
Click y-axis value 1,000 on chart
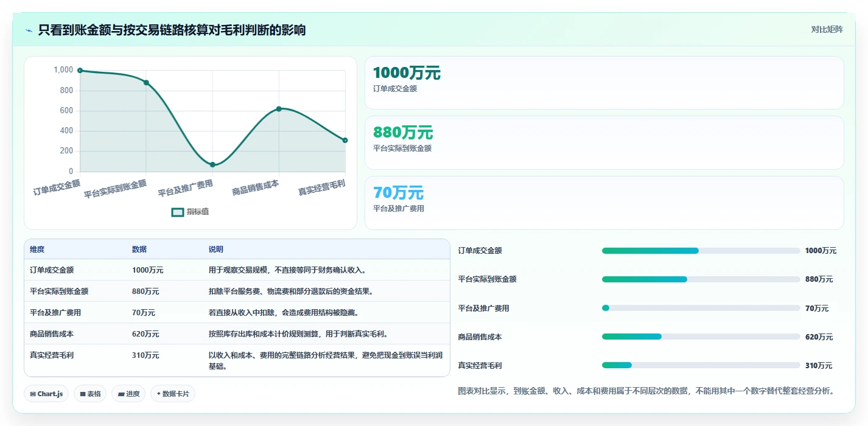(x=63, y=70)
